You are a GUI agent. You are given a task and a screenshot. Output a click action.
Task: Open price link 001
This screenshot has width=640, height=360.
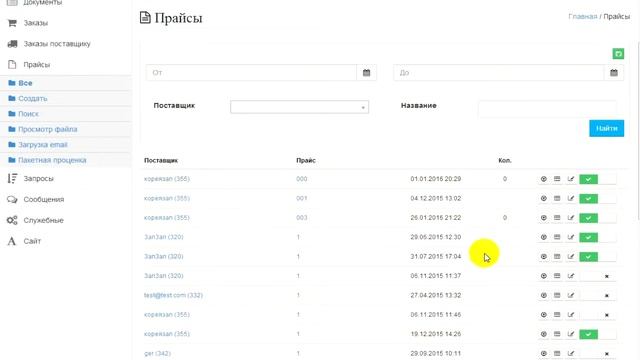(302, 198)
